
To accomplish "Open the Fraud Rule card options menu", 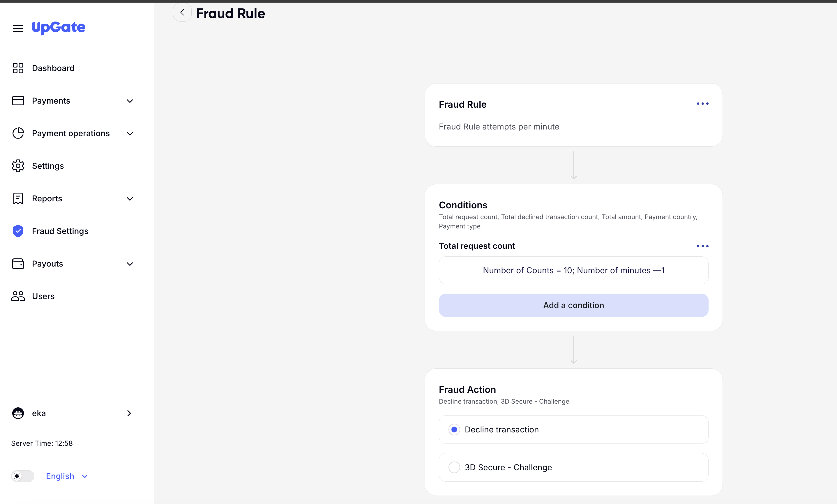I will [x=702, y=104].
